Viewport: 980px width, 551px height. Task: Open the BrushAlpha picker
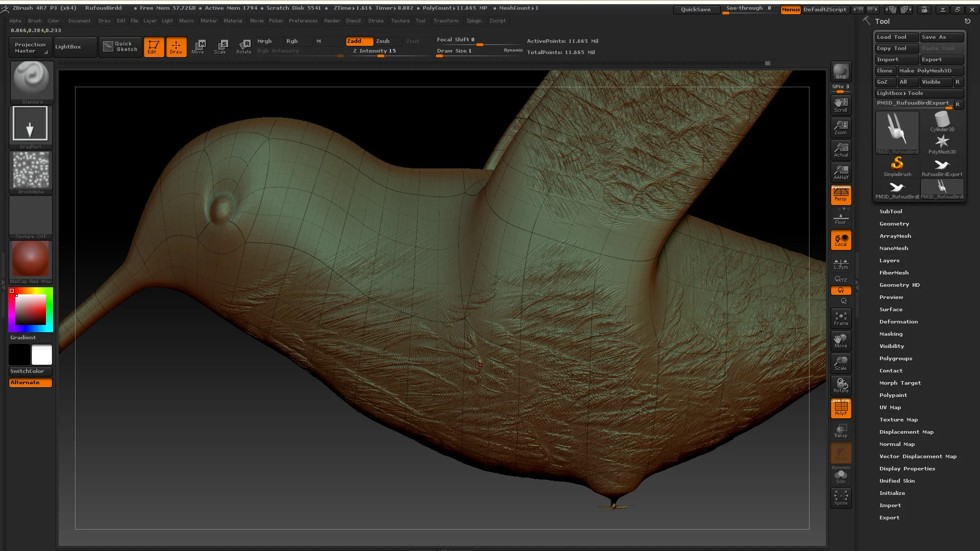coord(31,172)
